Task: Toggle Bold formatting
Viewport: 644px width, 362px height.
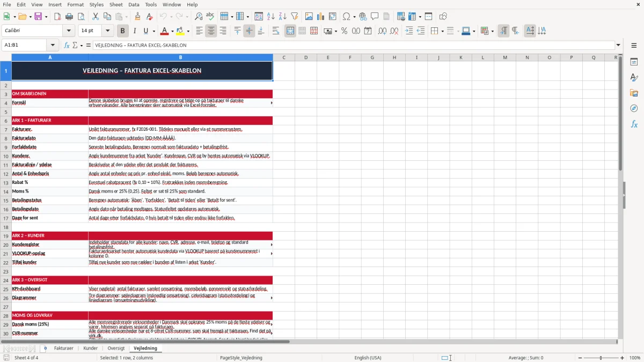Action: tap(122, 31)
